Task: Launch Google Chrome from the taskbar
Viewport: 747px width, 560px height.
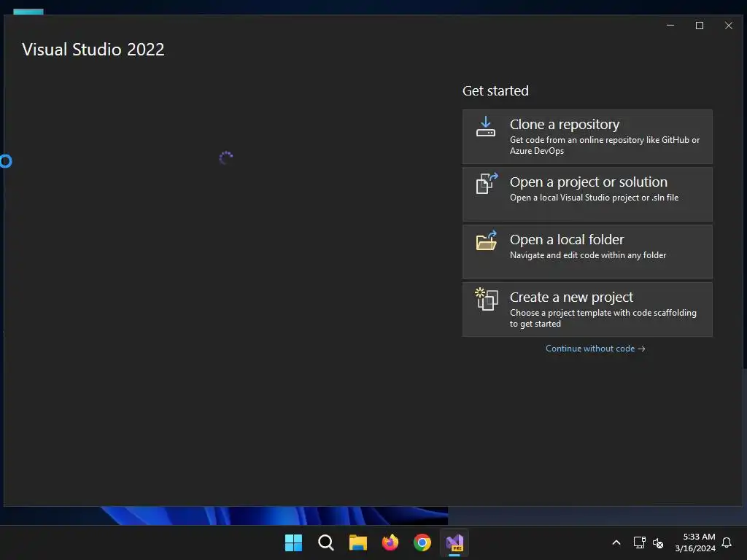Action: tap(422, 542)
